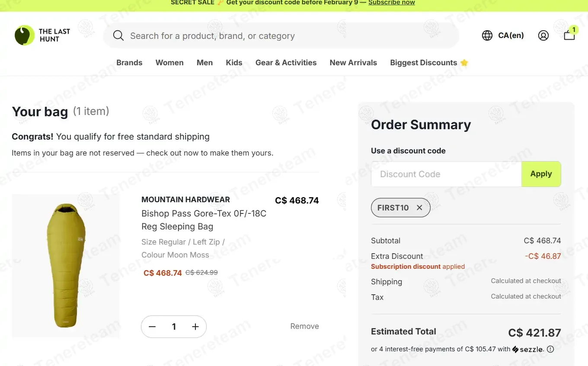Screen dimensions: 588x366
Task: Open the Bishop Pass sleeping bag title
Action: point(204,220)
